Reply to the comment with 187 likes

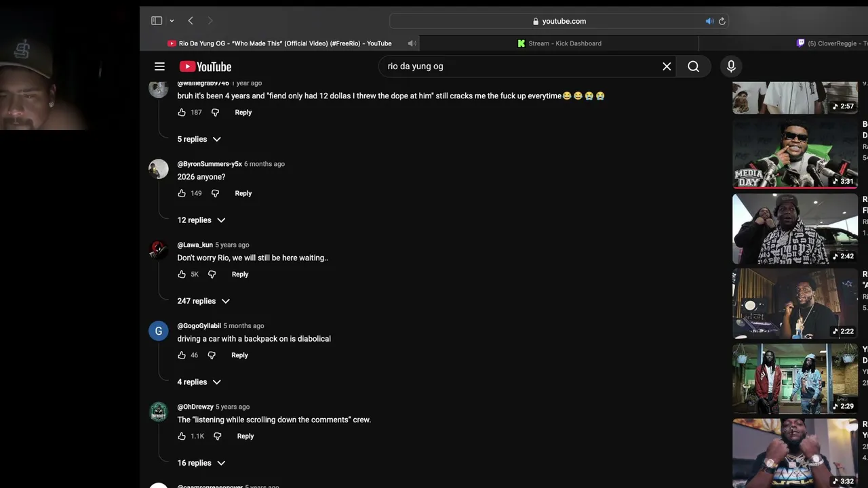pyautogui.click(x=243, y=113)
